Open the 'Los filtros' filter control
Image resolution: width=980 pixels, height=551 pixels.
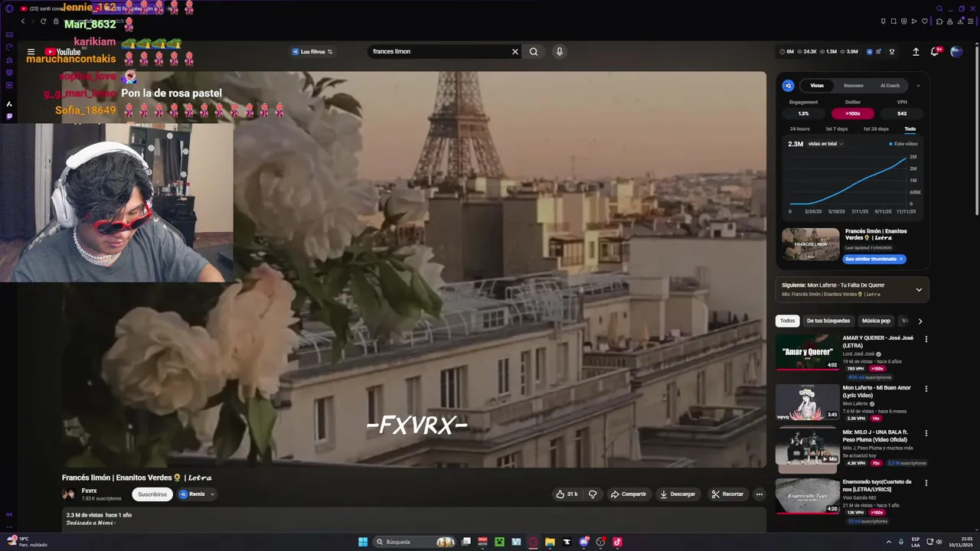[x=312, y=51]
